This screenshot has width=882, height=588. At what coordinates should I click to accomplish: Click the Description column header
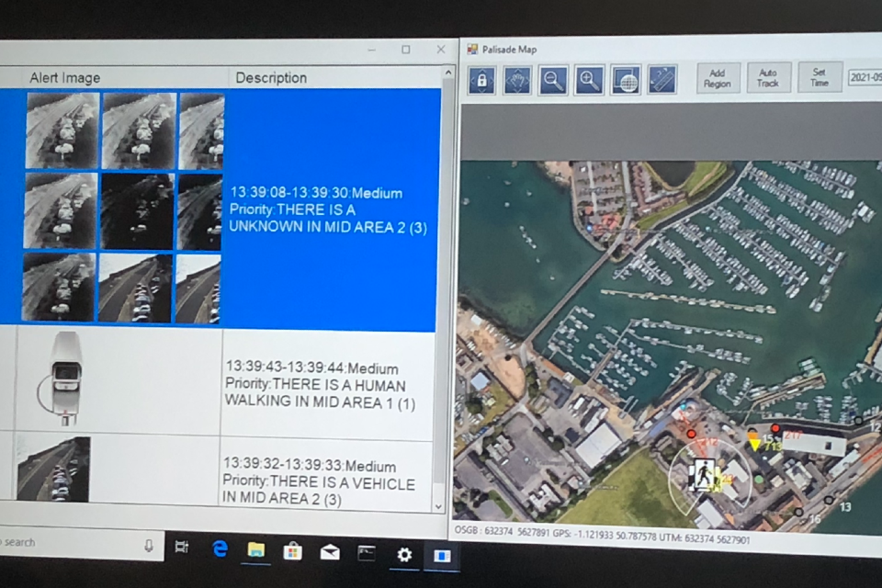(271, 78)
